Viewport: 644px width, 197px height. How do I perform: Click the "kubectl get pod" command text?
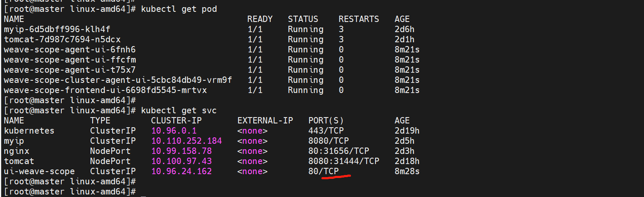click(x=179, y=9)
